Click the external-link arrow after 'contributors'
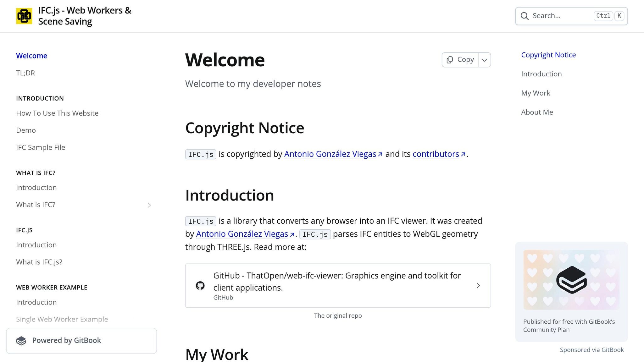644x362 pixels. point(463,154)
